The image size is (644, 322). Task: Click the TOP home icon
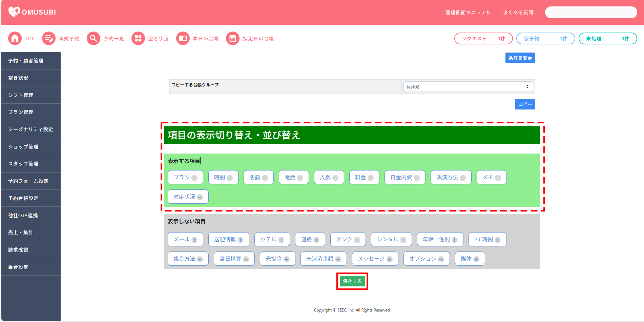15,39
